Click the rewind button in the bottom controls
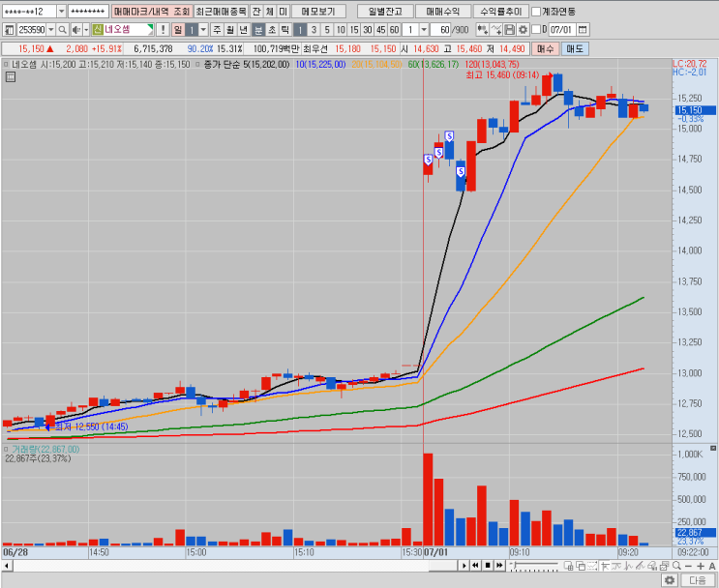Screen dimensions: 719x588 475,565
